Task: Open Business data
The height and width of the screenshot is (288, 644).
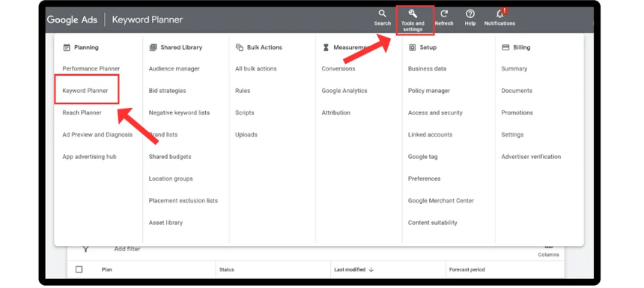Action: click(x=427, y=69)
